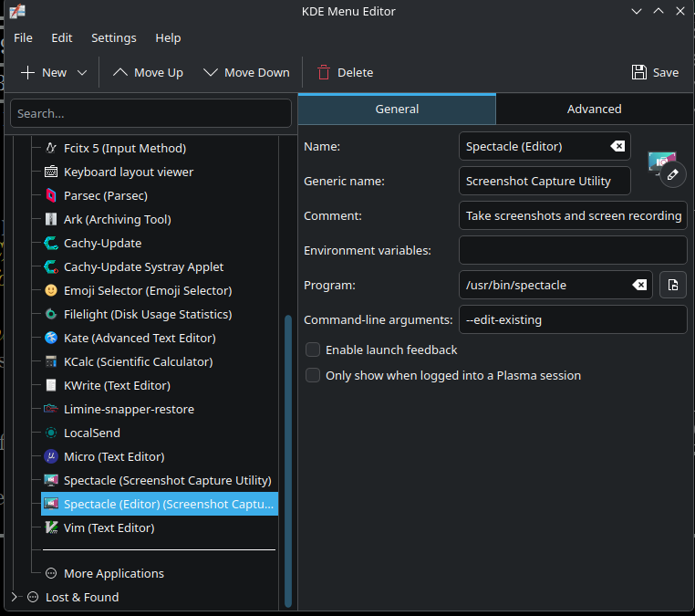Click the Ark archiving tool icon

(x=51, y=219)
